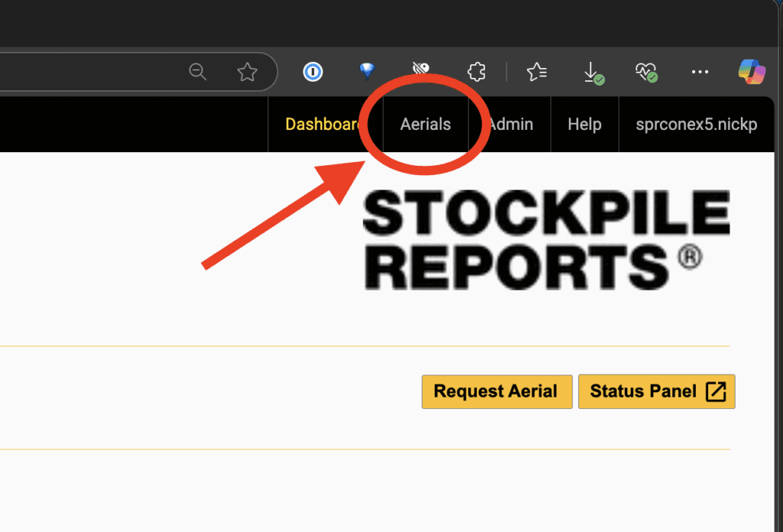Open the Aerials menu item
The height and width of the screenshot is (532, 783).
click(425, 125)
